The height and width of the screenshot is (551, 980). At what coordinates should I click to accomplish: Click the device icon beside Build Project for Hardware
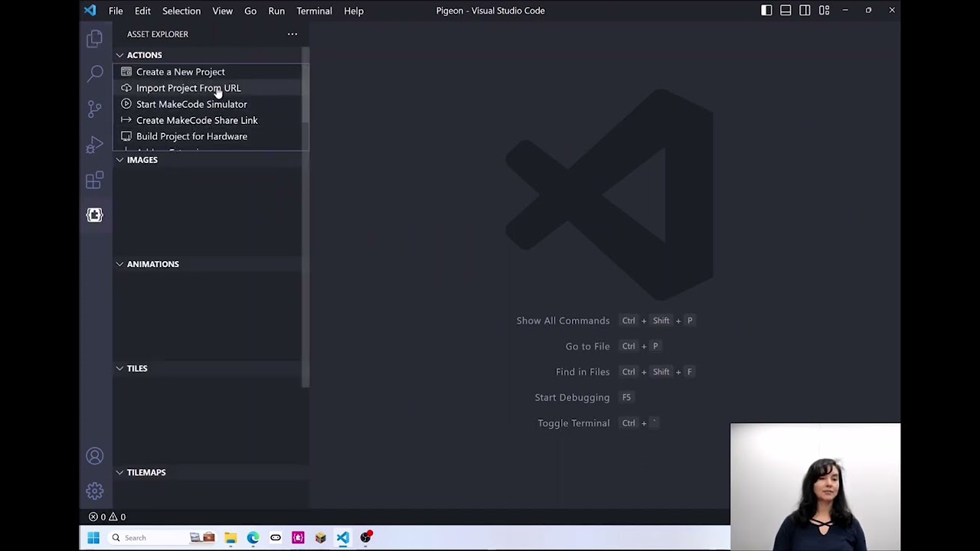click(x=126, y=136)
